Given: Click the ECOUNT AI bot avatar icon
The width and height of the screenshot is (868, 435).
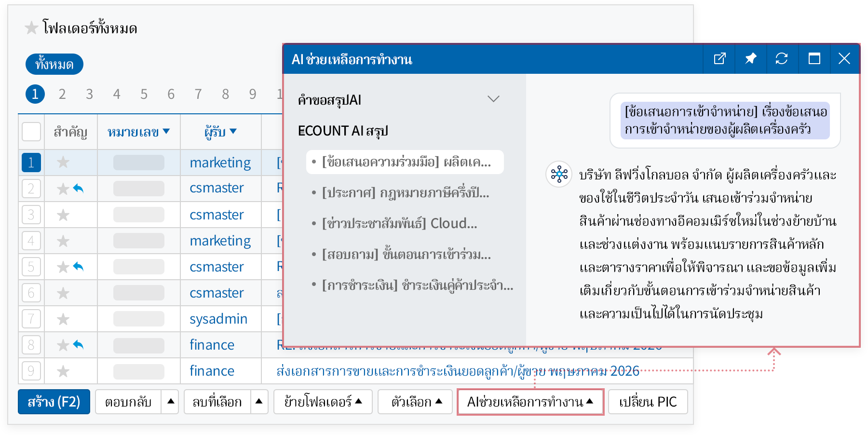Looking at the screenshot, I should pos(559,174).
